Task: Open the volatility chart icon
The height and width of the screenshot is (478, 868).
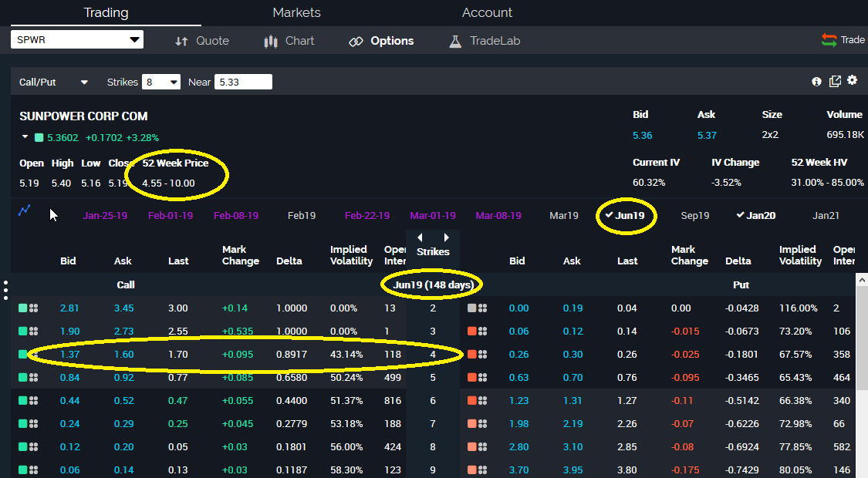Action: (25, 210)
